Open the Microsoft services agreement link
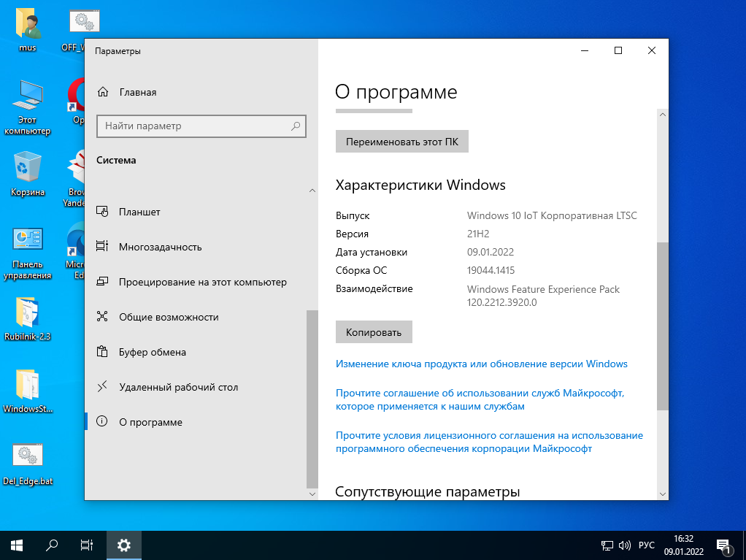The height and width of the screenshot is (560, 746). [480, 399]
